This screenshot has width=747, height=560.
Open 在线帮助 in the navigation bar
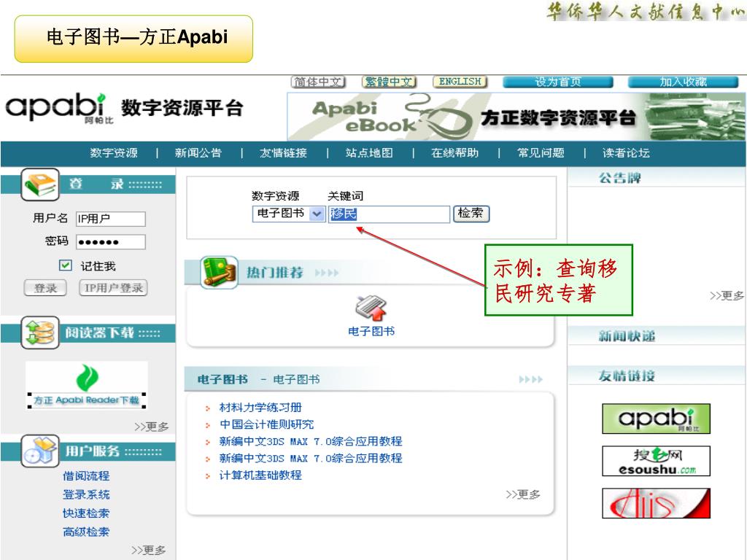click(455, 153)
